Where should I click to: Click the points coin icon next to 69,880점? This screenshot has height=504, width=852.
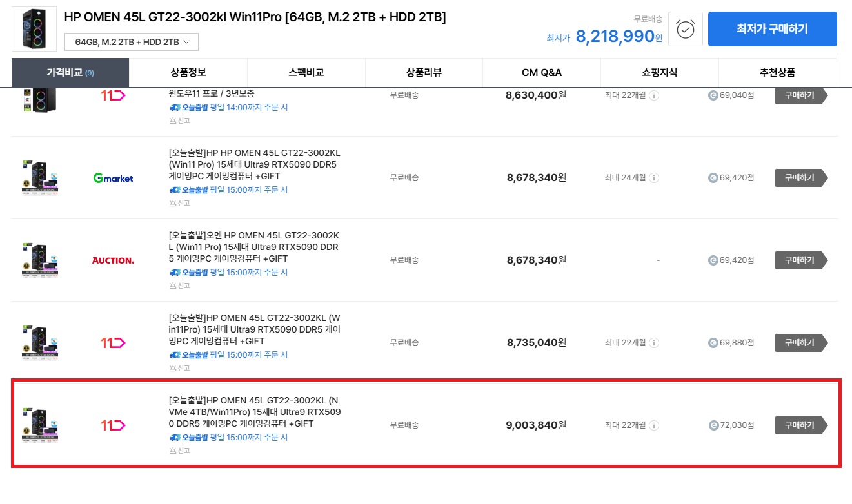(x=713, y=343)
